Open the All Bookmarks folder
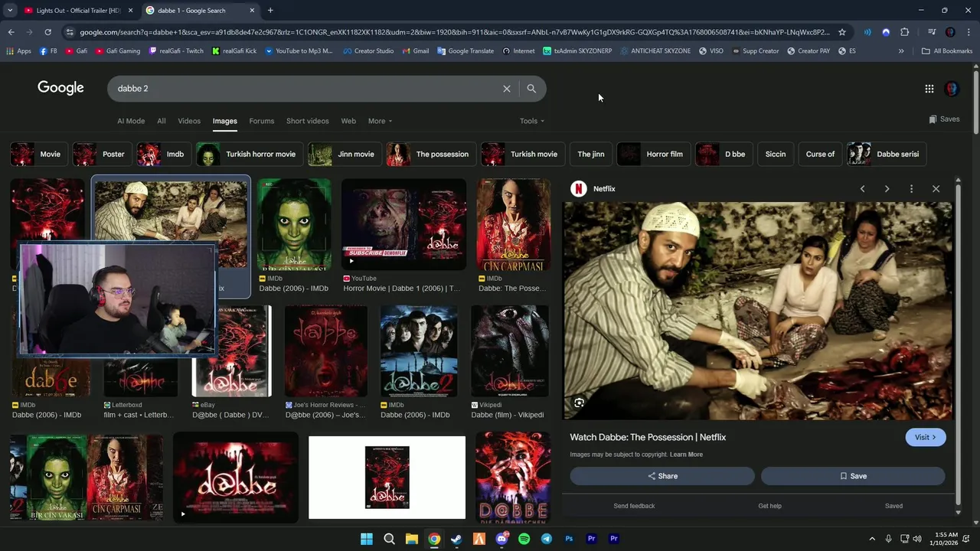 (947, 51)
